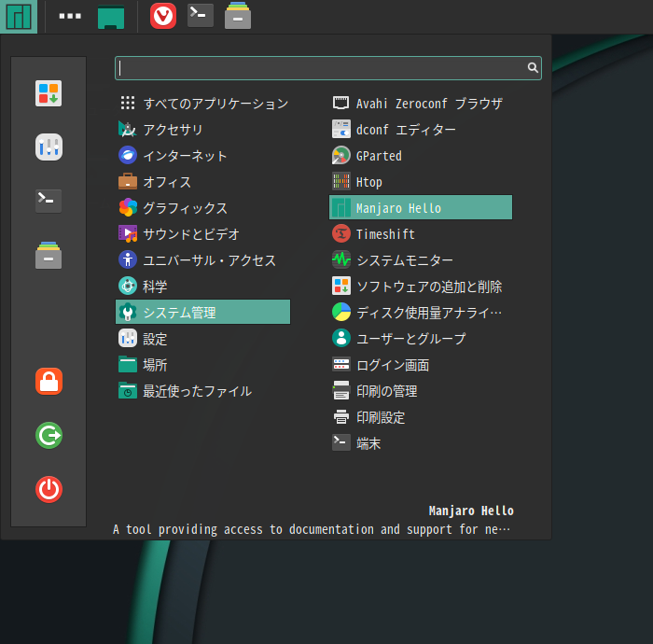
Task: Click the logout icon in sidebar
Action: point(49,435)
